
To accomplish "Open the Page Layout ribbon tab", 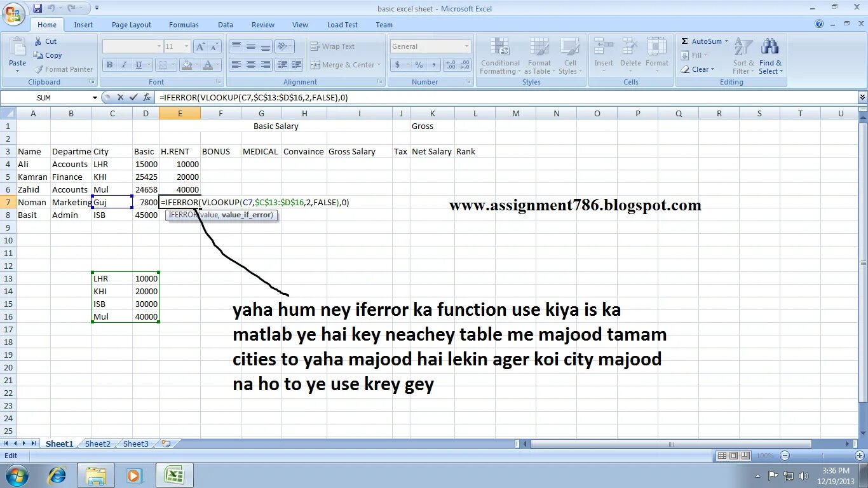I will coord(132,25).
